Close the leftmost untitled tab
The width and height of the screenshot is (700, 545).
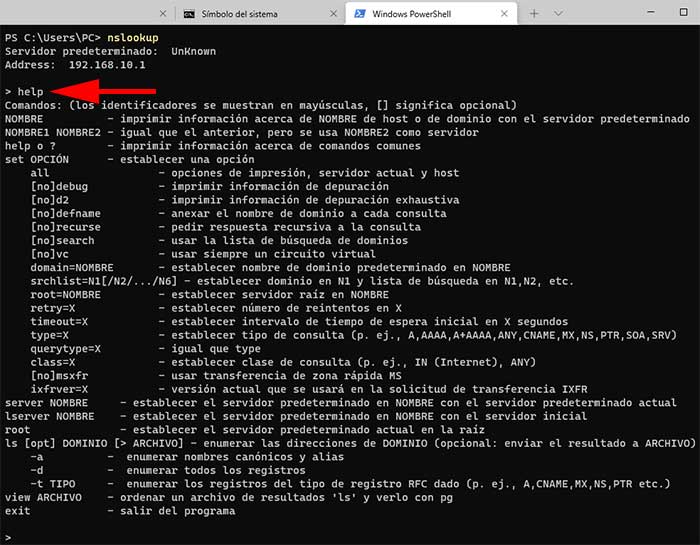point(163,14)
